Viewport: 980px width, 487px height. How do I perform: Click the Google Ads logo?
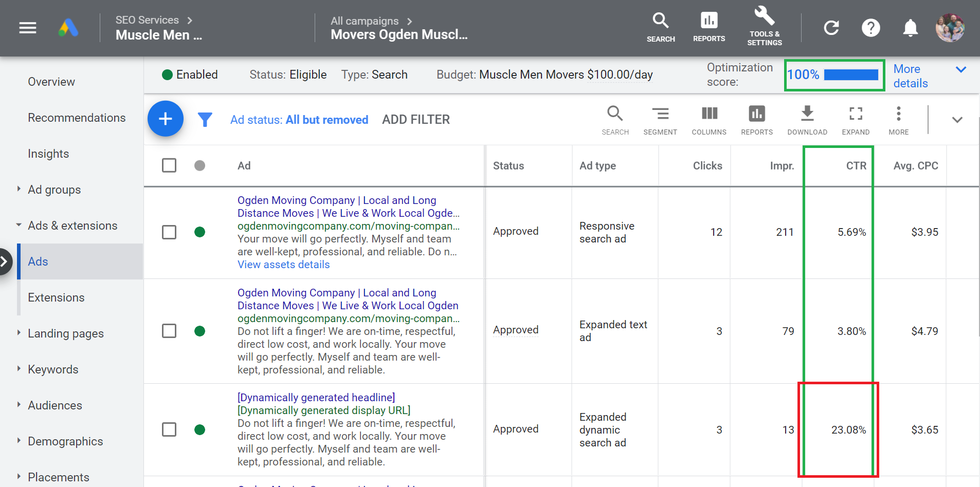point(68,28)
